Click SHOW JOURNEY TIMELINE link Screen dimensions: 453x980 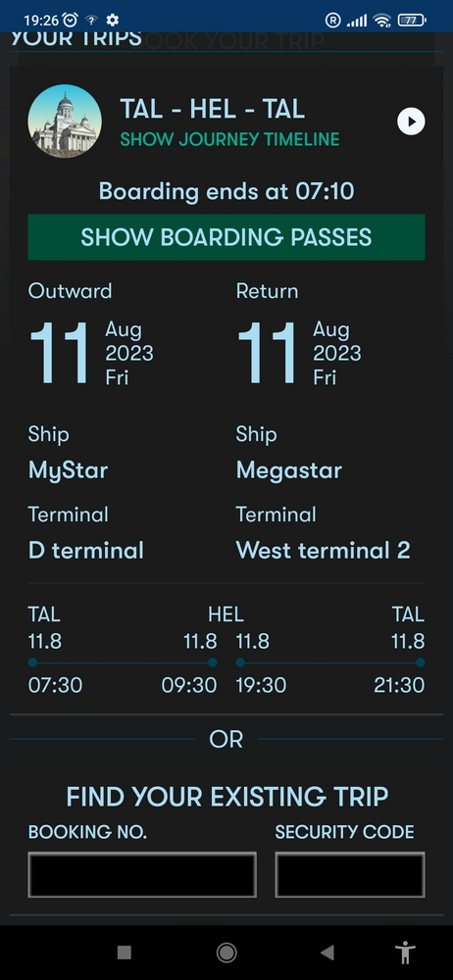pyautogui.click(x=229, y=139)
